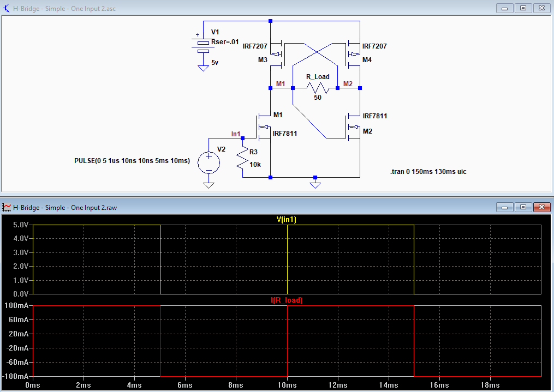This screenshot has width=554, height=392.
Task: Click the In1 net label
Action: (x=236, y=134)
